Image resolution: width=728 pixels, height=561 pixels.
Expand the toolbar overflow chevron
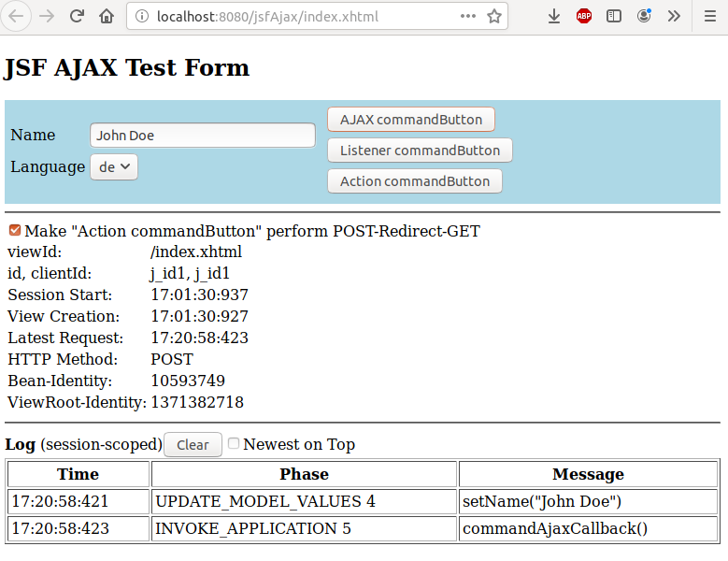[x=674, y=16]
